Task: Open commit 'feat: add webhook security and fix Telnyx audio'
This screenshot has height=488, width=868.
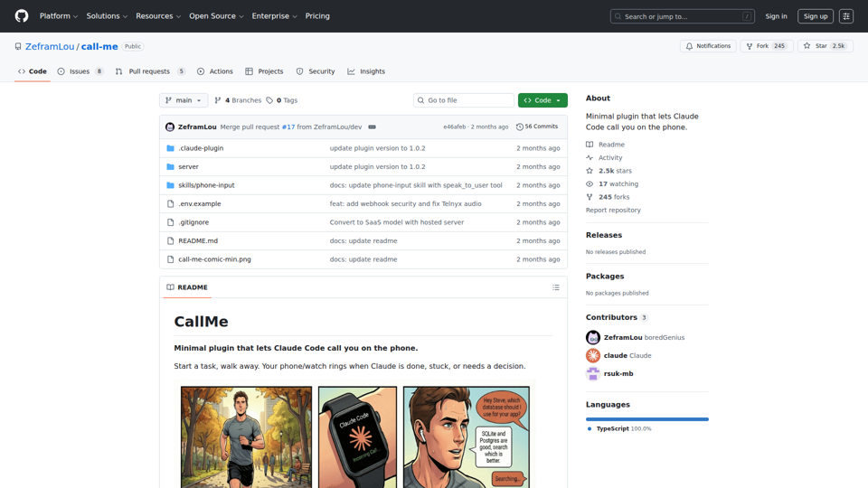Action: 406,203
